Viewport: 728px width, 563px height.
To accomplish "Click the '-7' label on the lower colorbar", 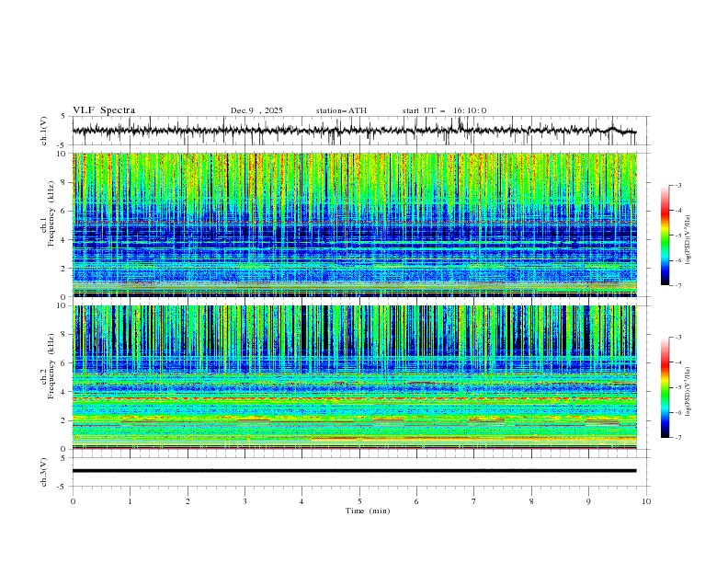I will click(x=677, y=438).
